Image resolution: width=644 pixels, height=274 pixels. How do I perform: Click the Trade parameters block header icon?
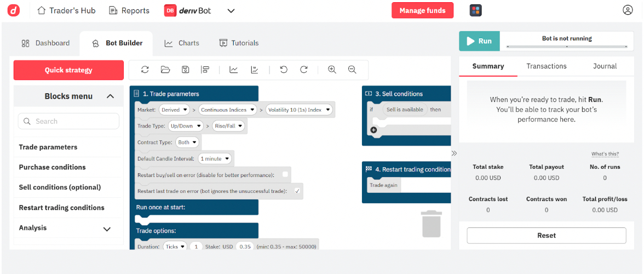pos(136,94)
